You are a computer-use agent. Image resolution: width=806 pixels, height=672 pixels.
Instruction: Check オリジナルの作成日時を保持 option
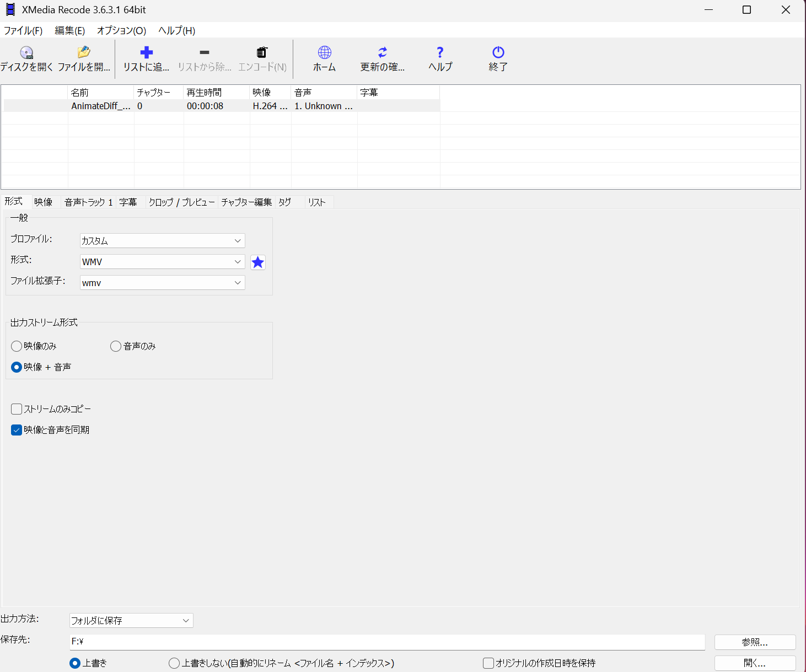488,663
